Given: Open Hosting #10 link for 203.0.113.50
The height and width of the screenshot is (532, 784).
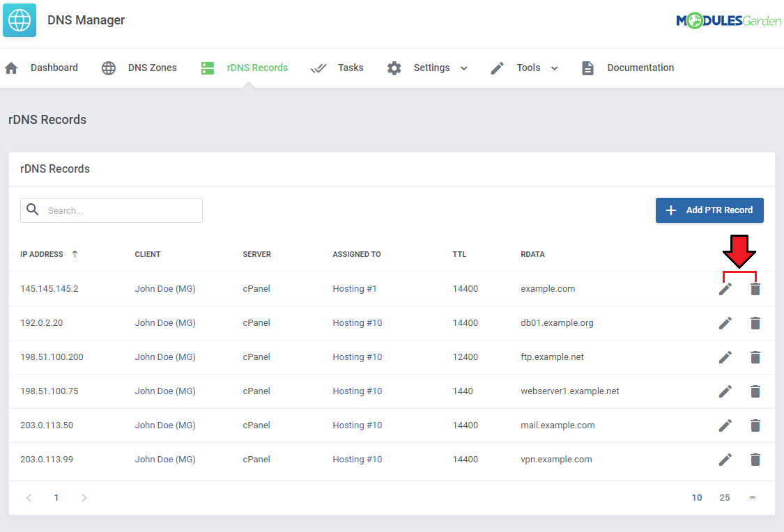Looking at the screenshot, I should pos(358,425).
